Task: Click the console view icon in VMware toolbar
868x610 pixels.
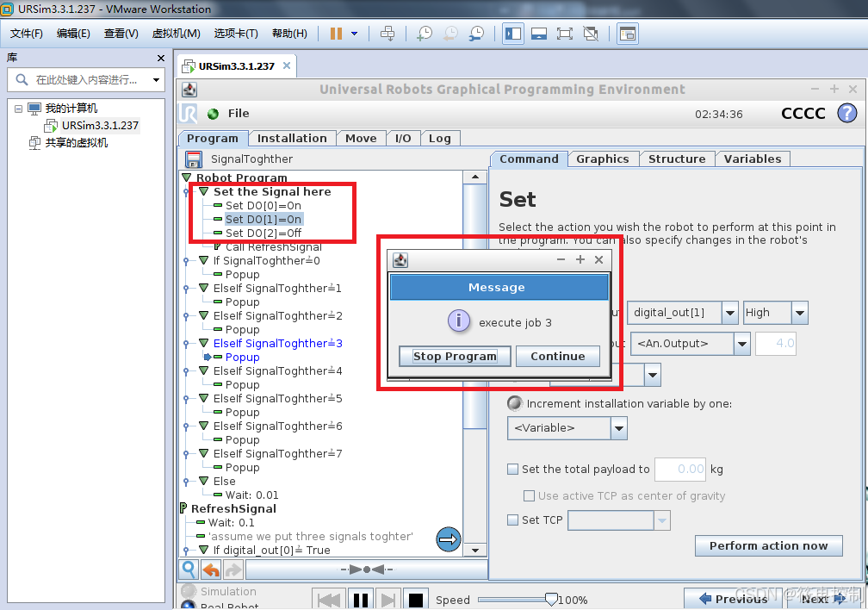Action: [x=628, y=34]
